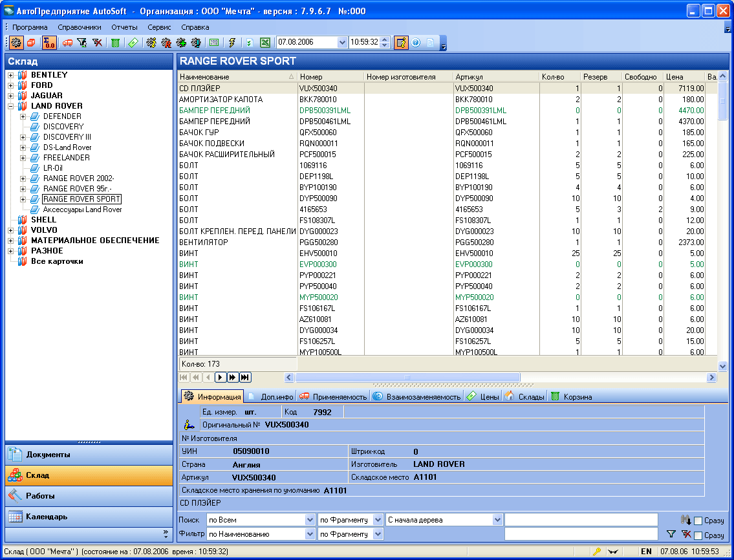Screen dimensions: 734x560
Task: Click the lightning bolt toolbar icon
Action: point(232,43)
